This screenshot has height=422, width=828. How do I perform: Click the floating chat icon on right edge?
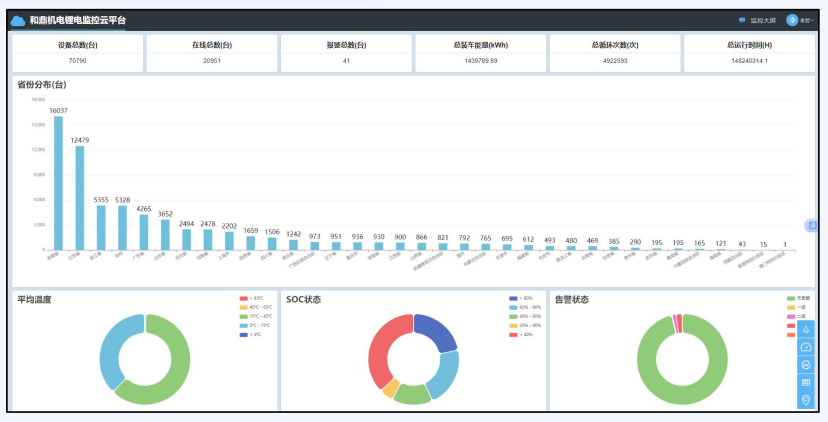coord(812,226)
